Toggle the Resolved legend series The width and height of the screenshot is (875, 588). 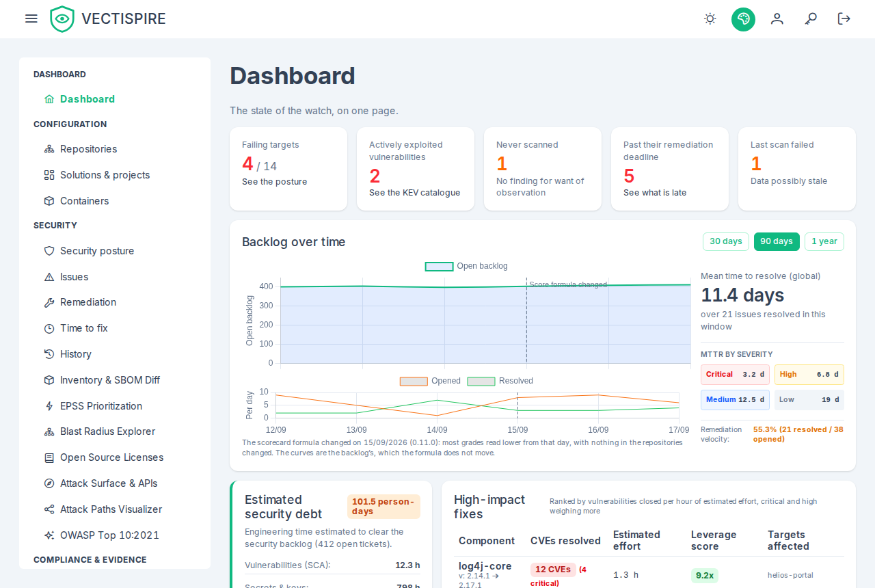[x=500, y=381]
